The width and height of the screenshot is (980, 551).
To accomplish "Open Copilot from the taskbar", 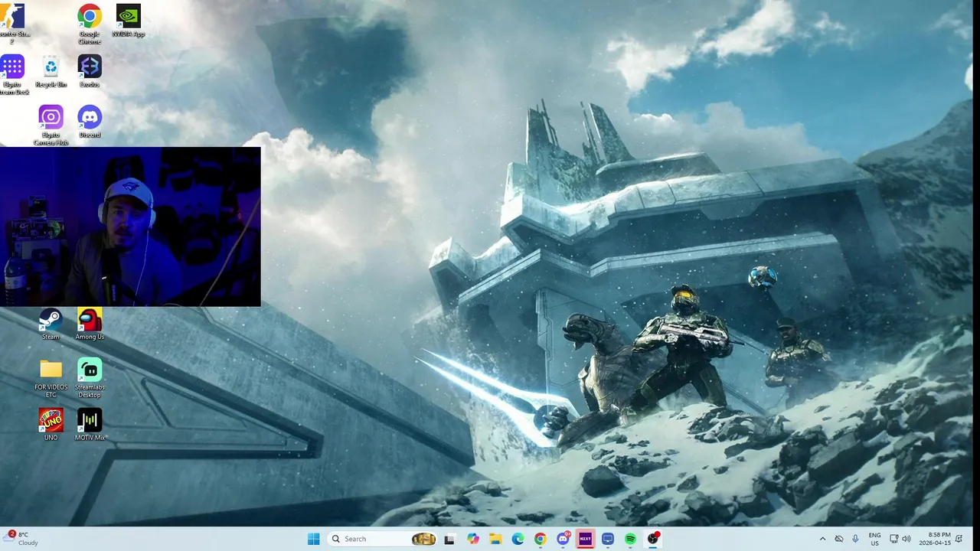I will pos(473,539).
